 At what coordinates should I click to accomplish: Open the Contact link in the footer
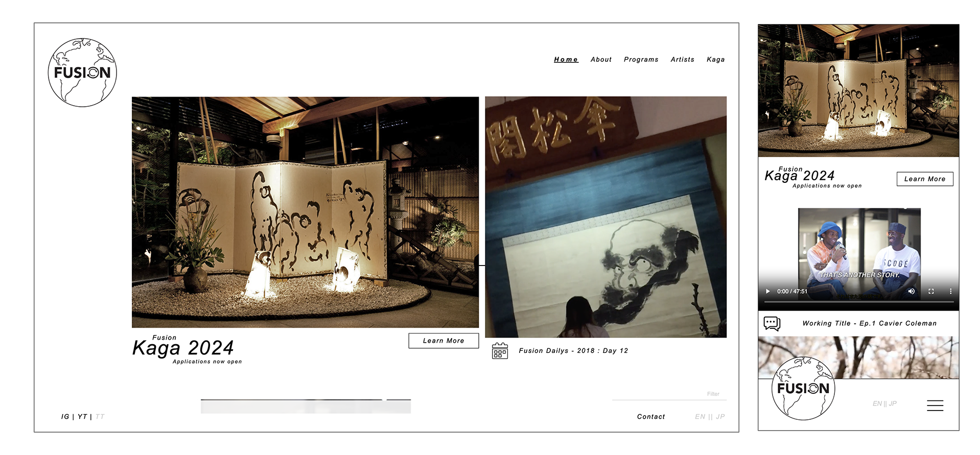coord(650,417)
